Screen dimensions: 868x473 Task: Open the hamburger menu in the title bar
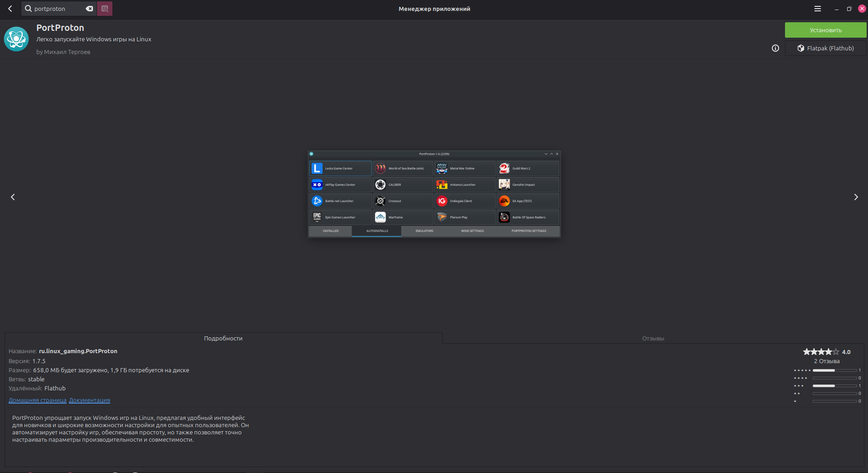pyautogui.click(x=818, y=9)
